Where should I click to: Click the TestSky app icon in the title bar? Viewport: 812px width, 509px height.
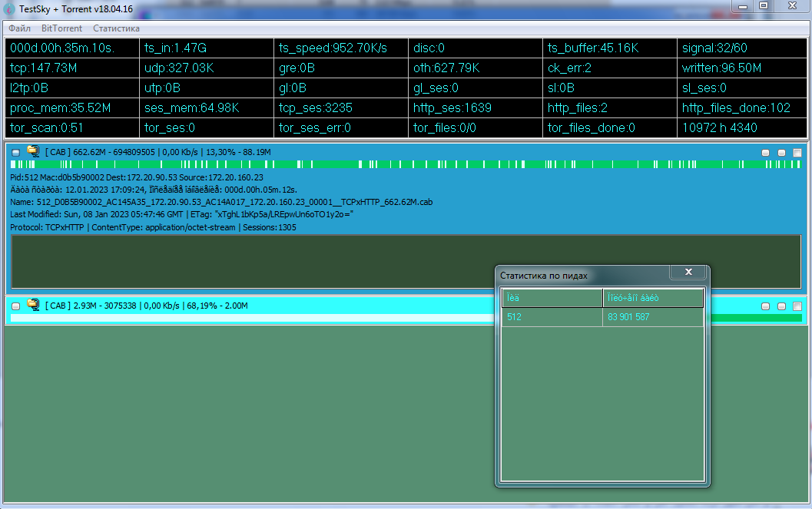10,8
